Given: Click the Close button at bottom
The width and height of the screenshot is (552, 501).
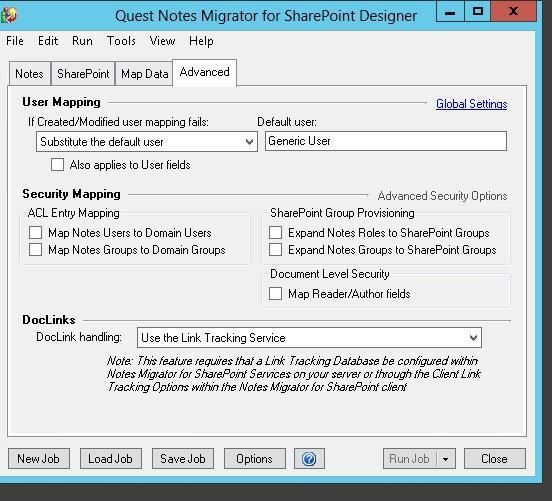Looking at the screenshot, I should point(495,459).
